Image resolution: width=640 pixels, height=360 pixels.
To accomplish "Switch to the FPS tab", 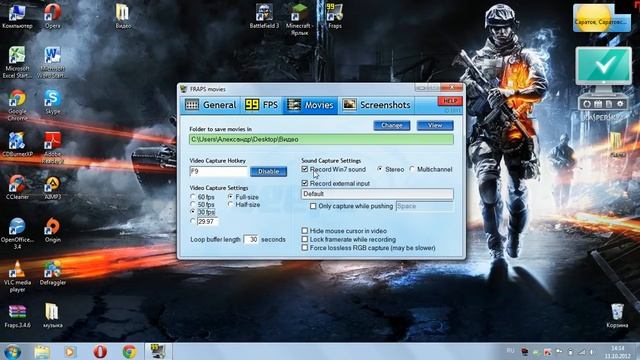I will [x=262, y=105].
